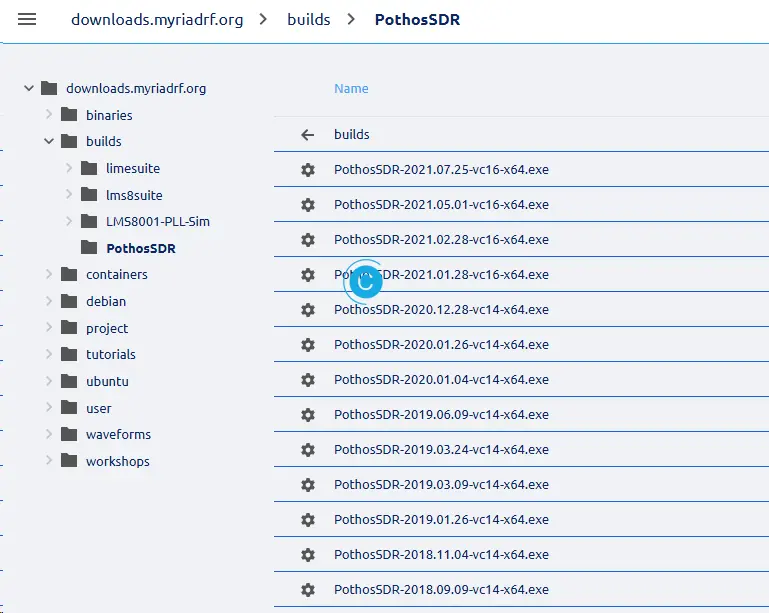Select debian in folder tree
769x613 pixels.
(x=106, y=301)
